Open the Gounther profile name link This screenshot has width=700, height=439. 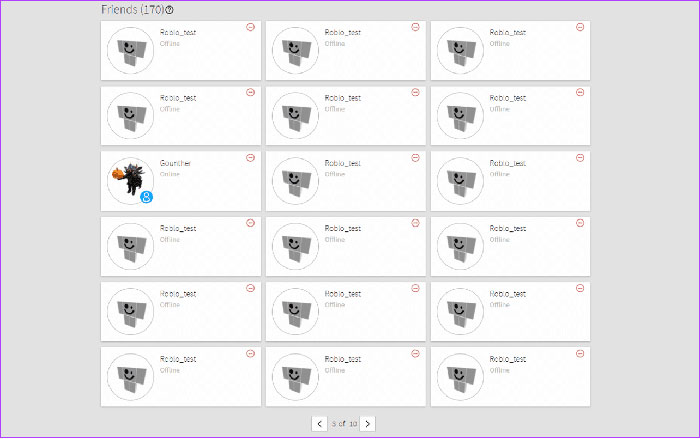(175, 163)
